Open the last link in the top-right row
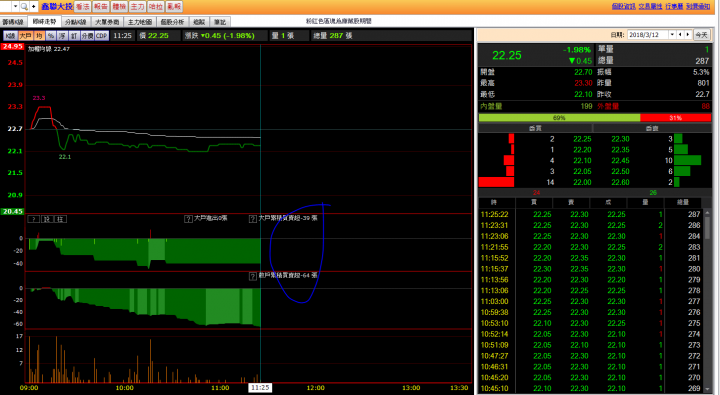720x395 pixels. 698,6
